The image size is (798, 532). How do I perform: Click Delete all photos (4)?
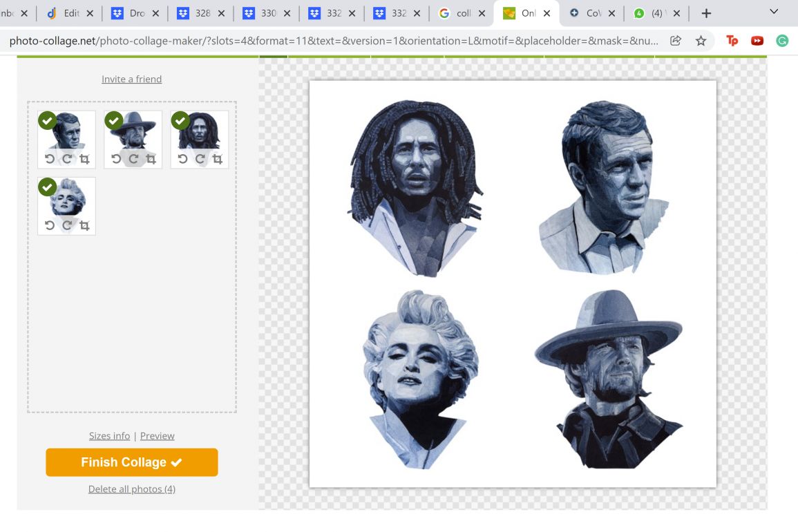point(132,489)
